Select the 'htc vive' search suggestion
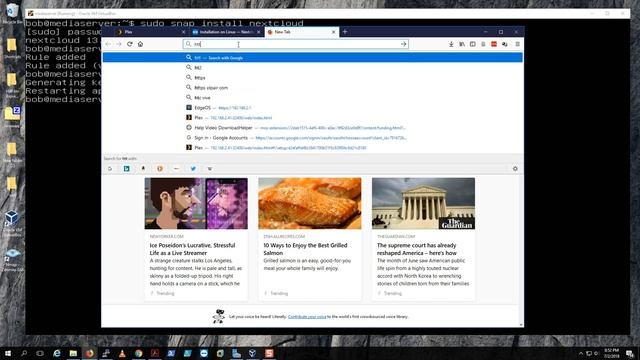Image resolution: width=640 pixels, height=360 pixels. [312, 98]
